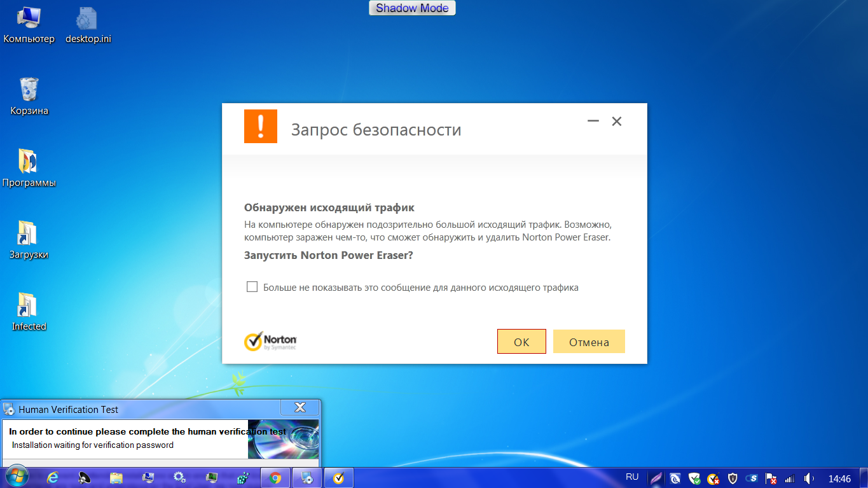Image resolution: width=868 pixels, height=488 pixels.
Task: Select the desktop.ini file icon
Action: (88, 25)
